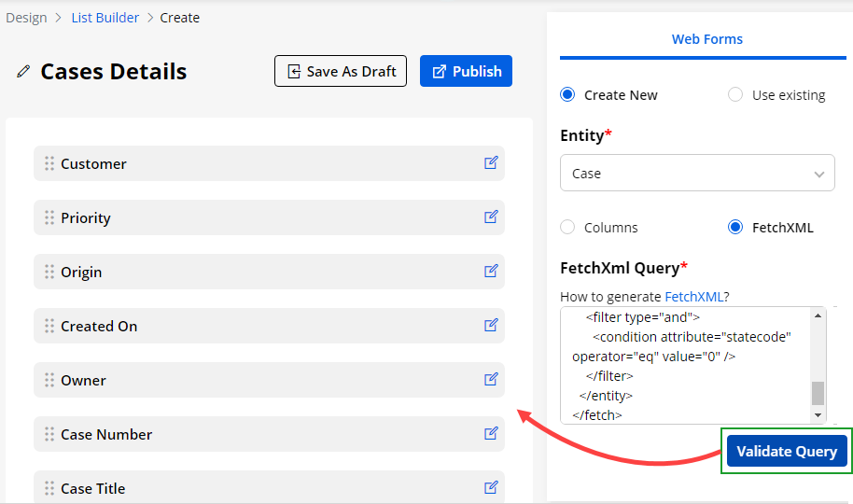The height and width of the screenshot is (504, 853).
Task: Open the Owner row edit icon
Action: click(x=491, y=380)
